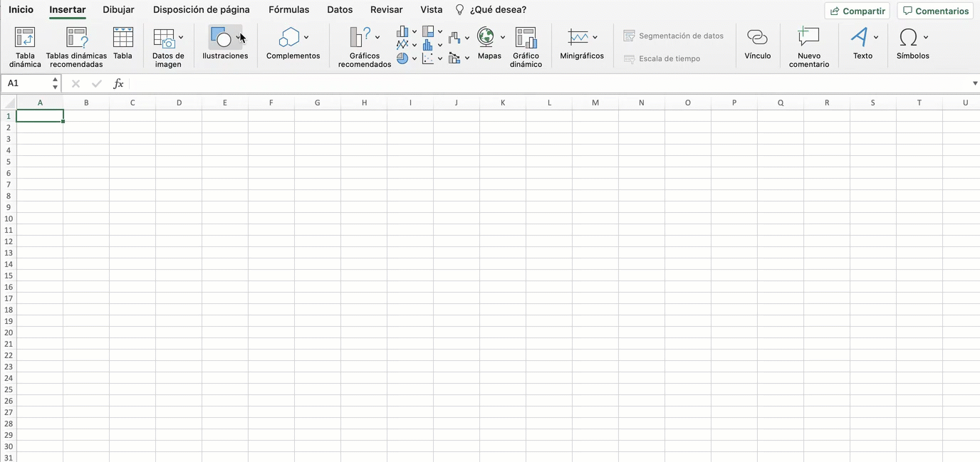Click the ¿Qué desea? search field
Screen dimensions: 980x462
pyautogui.click(x=497, y=9)
